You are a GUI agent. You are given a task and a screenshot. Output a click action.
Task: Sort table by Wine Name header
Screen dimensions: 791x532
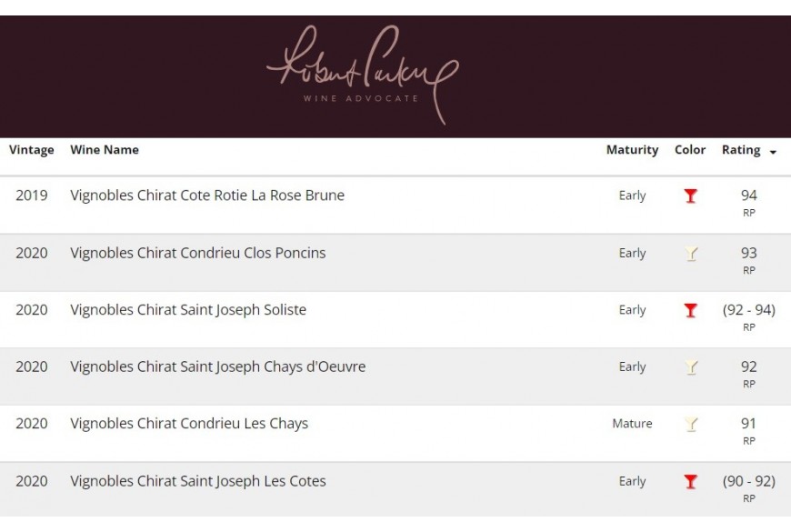[x=105, y=150]
